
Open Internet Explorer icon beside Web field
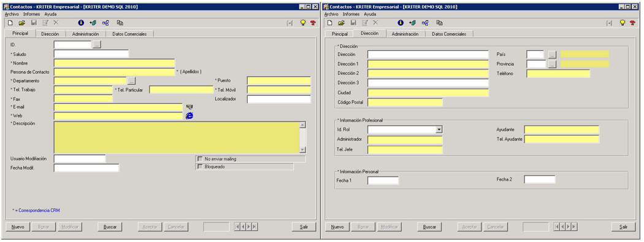click(190, 115)
